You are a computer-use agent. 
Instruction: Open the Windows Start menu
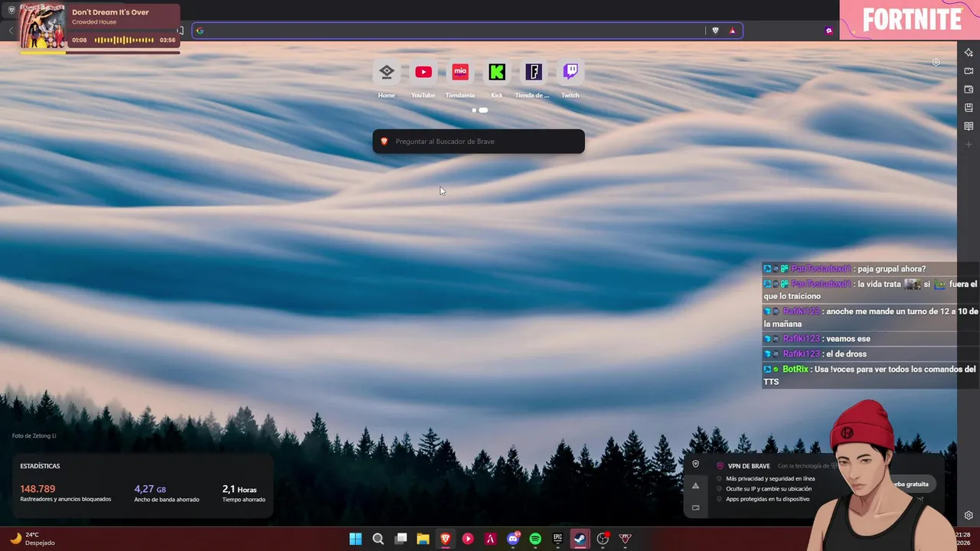(355, 539)
